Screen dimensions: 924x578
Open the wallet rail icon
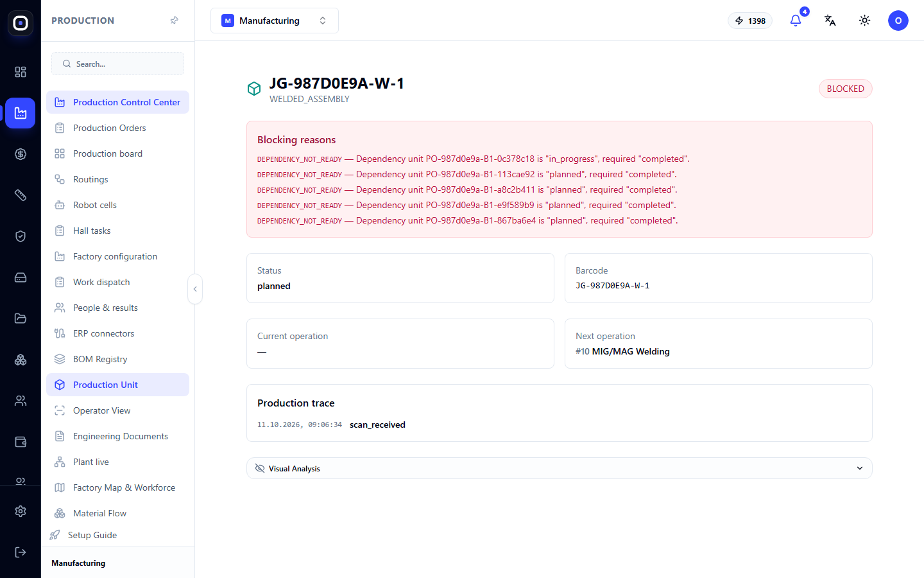[x=21, y=442]
